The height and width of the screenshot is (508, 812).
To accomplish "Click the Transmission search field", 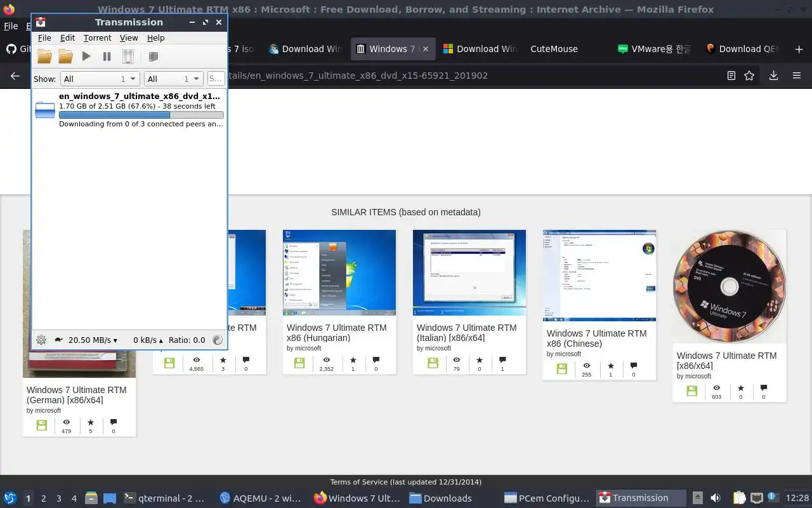I will (216, 79).
